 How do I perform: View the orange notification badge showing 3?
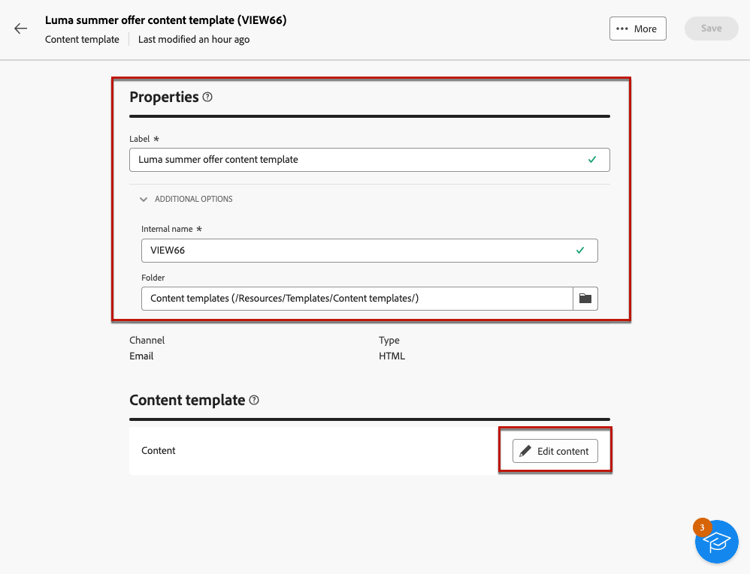coord(702,528)
